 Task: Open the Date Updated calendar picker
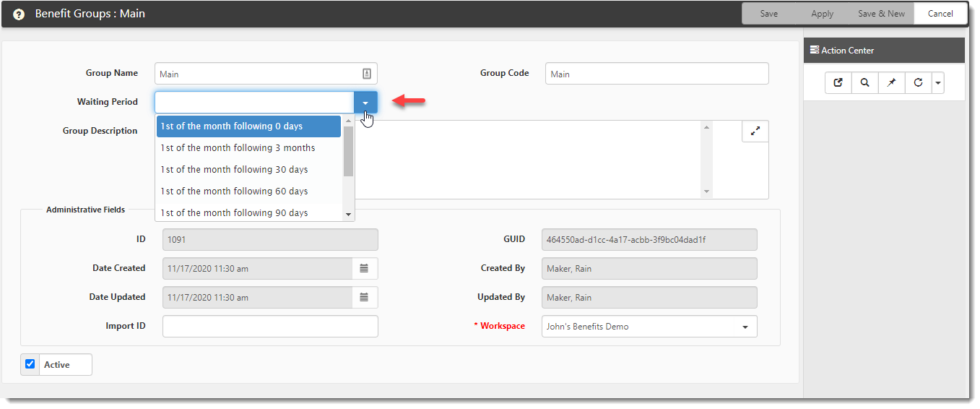(x=364, y=298)
